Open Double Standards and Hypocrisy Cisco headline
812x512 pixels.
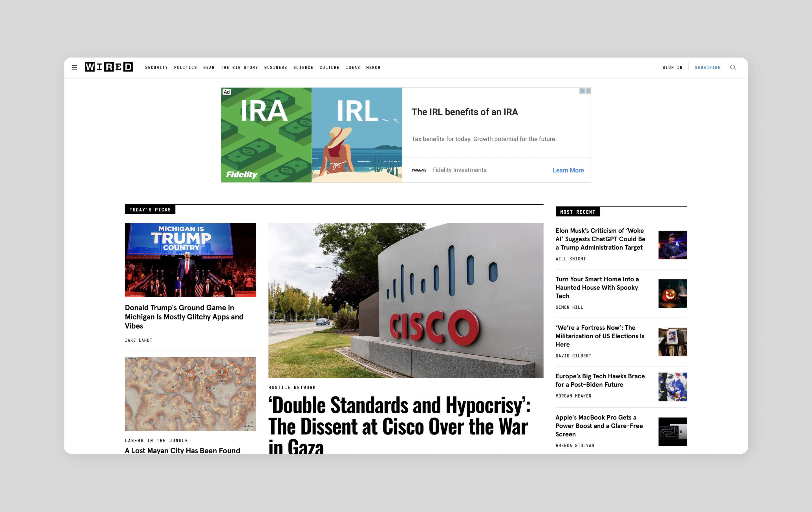click(399, 424)
